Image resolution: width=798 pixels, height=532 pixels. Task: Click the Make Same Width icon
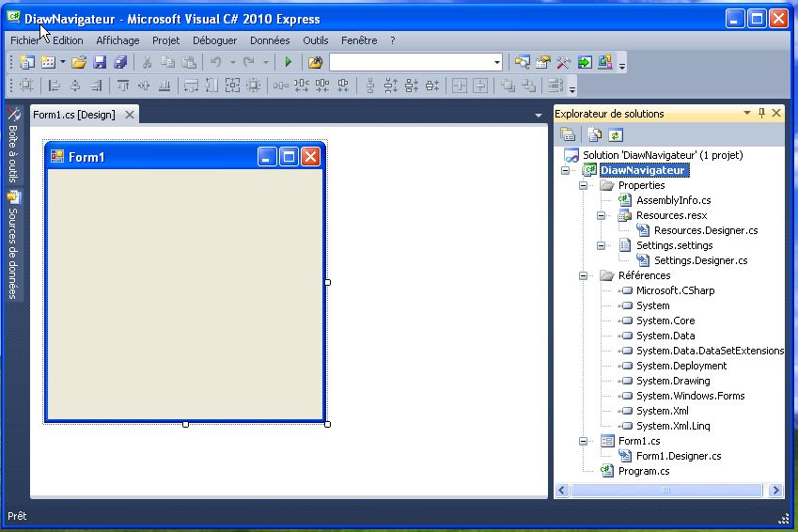191,86
